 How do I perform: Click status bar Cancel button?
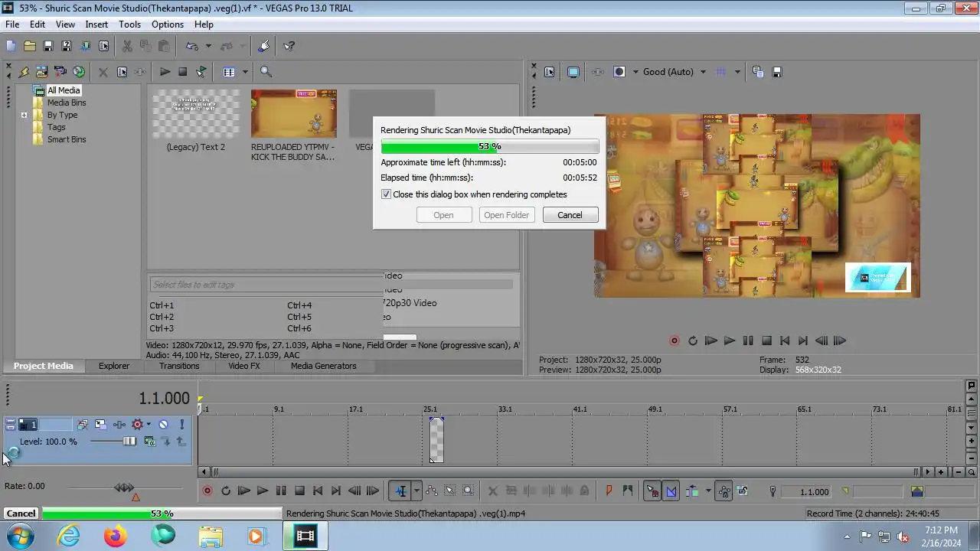tap(21, 514)
